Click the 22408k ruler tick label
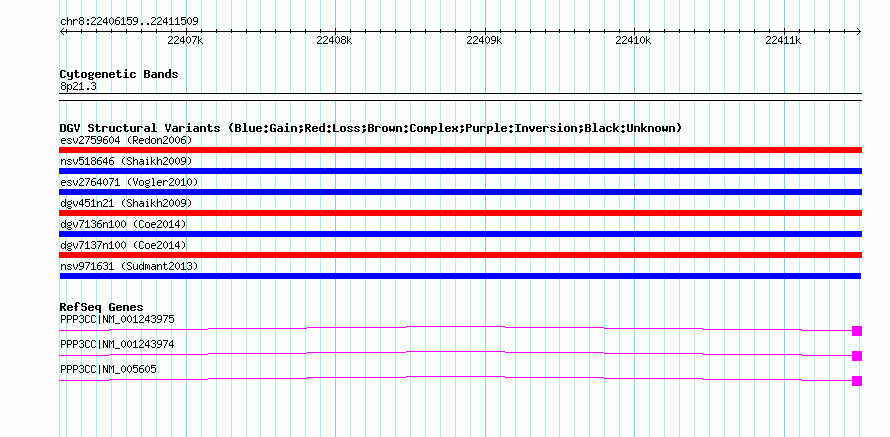The image size is (890, 437). coord(335,40)
